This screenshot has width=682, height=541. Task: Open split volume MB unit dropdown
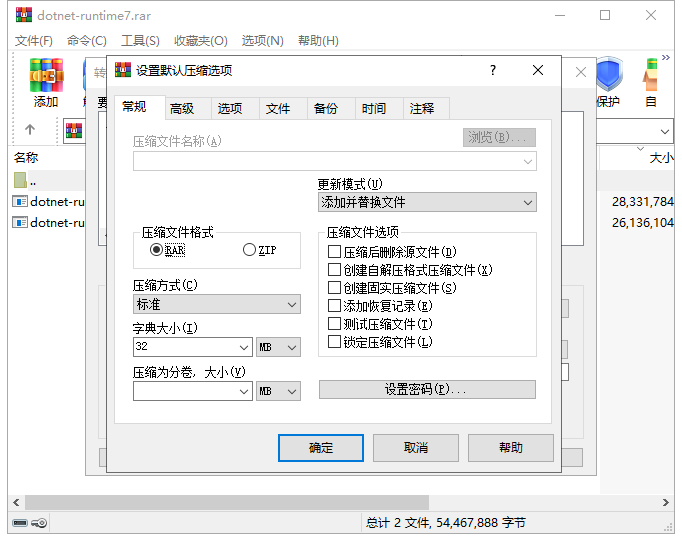278,391
